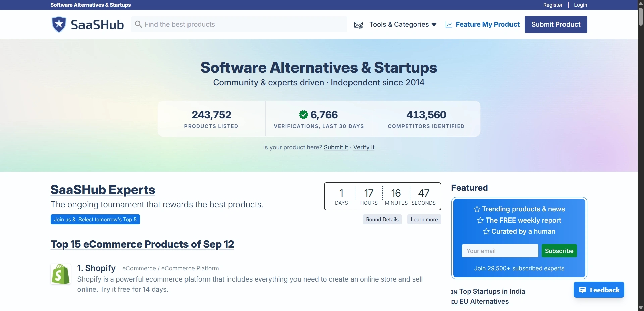Viewport: 644px width, 311px height.
Task: Click the Verify it link
Action: click(364, 147)
